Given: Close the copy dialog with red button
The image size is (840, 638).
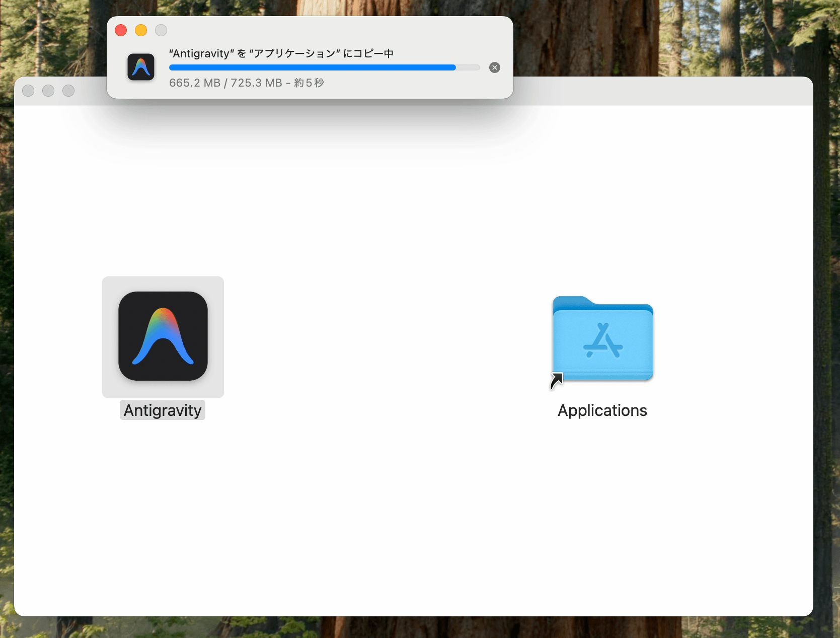Looking at the screenshot, I should 121,30.
